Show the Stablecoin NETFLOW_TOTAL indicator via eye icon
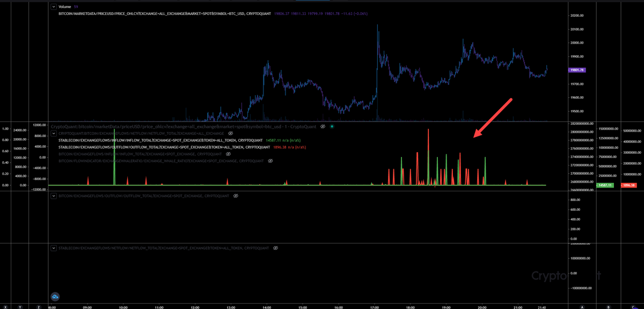The height and width of the screenshot is (309, 644). [275, 248]
